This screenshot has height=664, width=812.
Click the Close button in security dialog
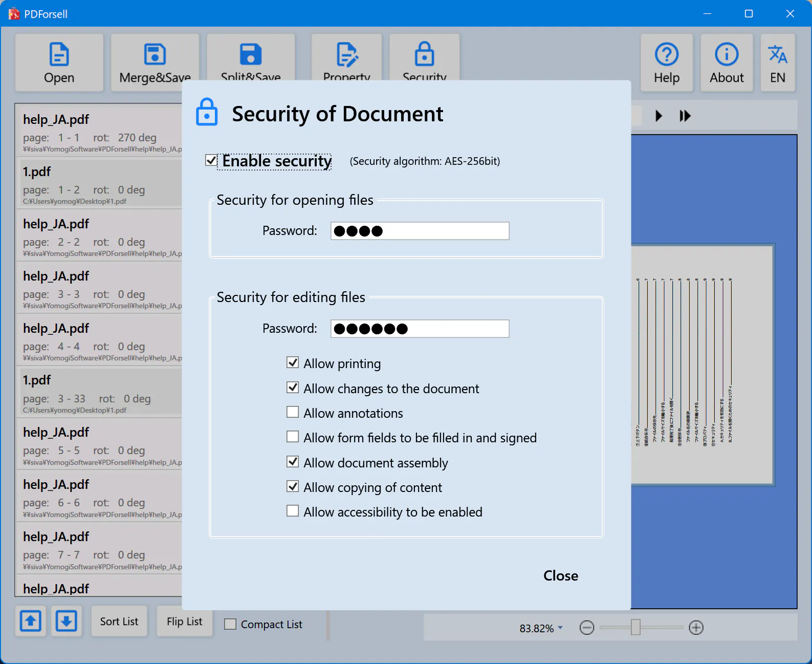[x=561, y=576]
